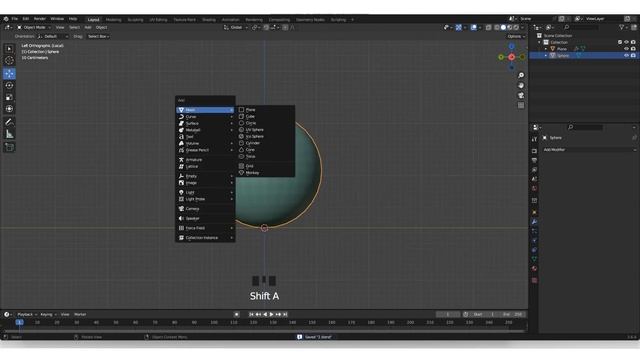Image resolution: width=640 pixels, height=360 pixels.
Task: Hide the Plane object via eye icon
Action: [627, 49]
